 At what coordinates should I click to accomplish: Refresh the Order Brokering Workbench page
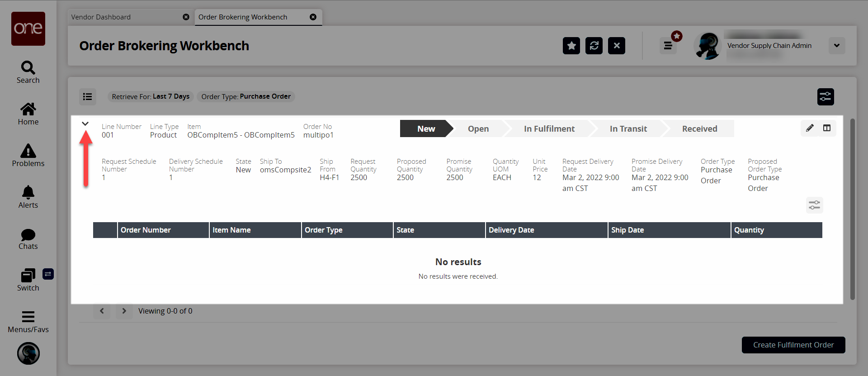tap(594, 46)
